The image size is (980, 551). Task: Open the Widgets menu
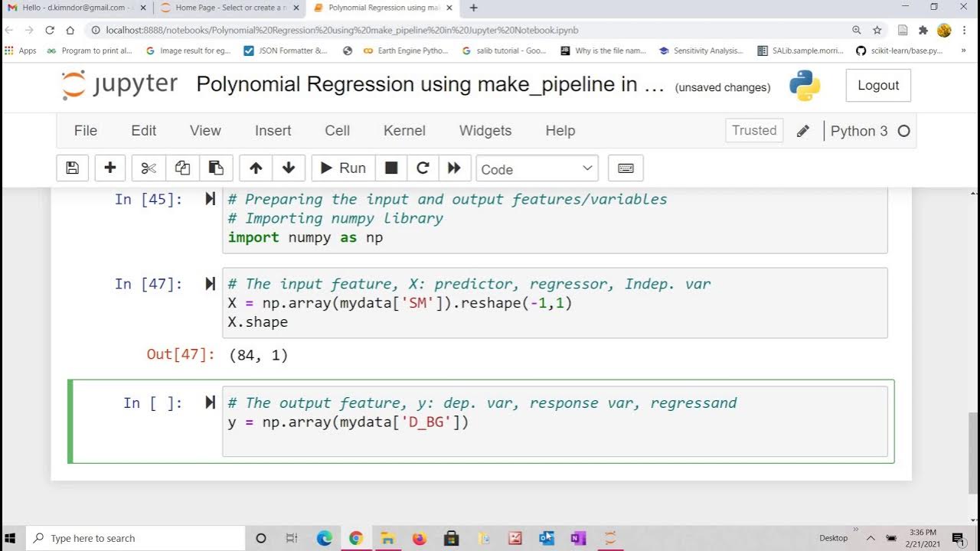point(485,131)
